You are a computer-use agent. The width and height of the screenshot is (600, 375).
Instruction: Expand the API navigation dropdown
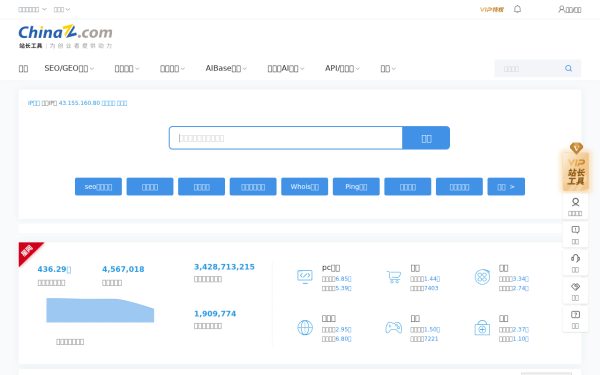(342, 68)
